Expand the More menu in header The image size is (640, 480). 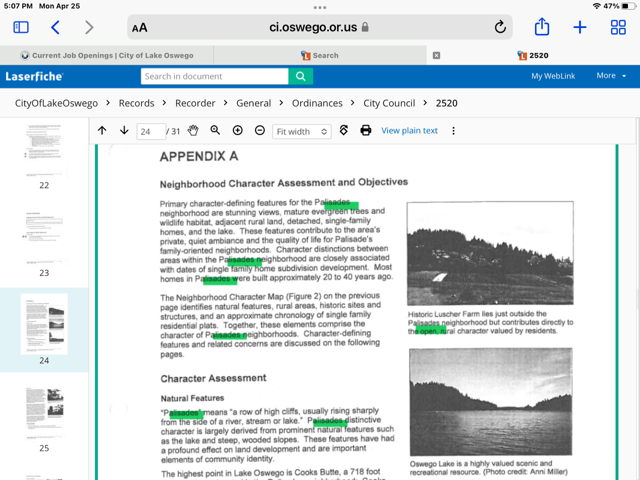point(610,76)
